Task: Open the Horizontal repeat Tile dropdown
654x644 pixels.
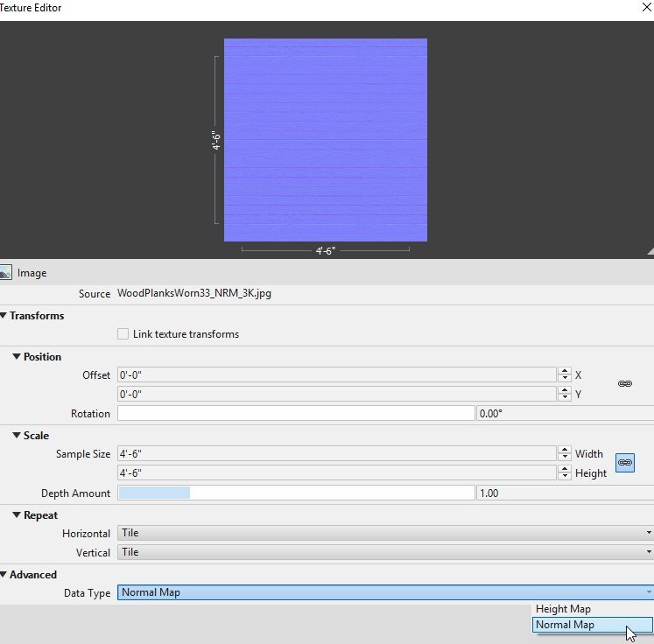Action: pos(385,533)
